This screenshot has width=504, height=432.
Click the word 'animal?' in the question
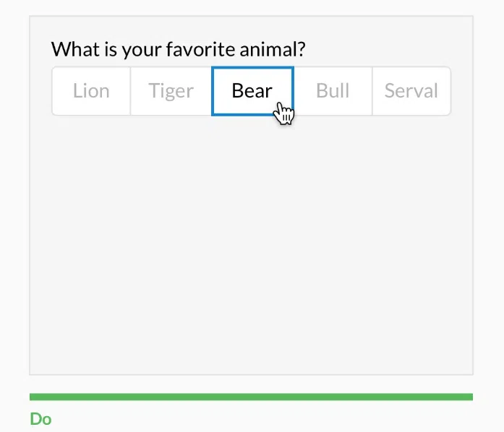[x=273, y=49]
